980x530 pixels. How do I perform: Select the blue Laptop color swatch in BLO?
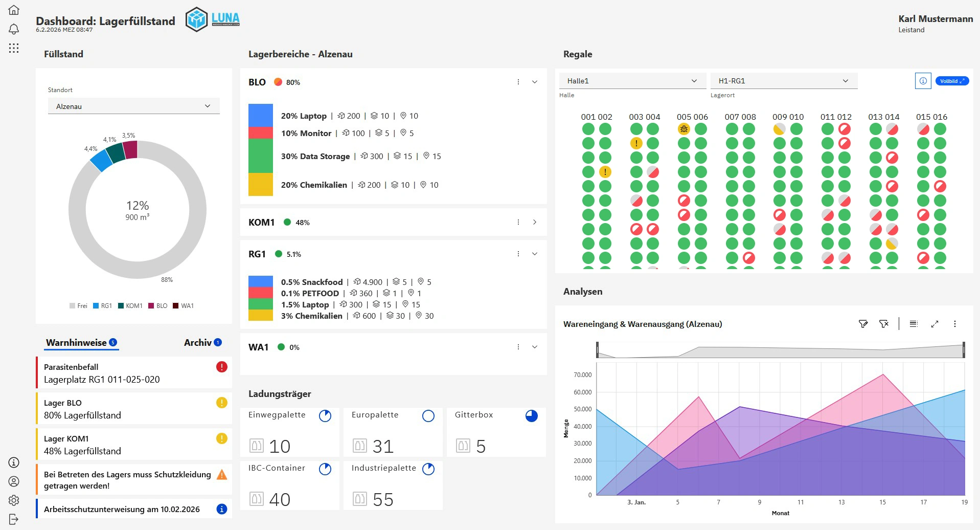coord(260,116)
